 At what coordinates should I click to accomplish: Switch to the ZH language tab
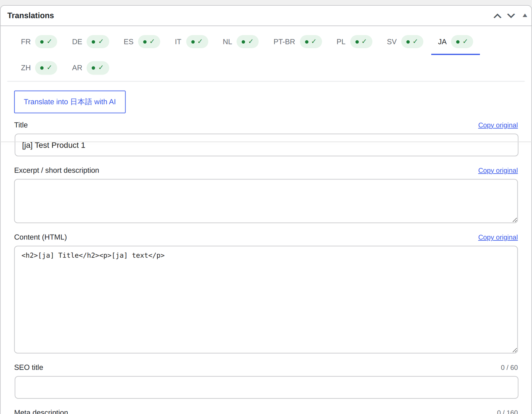(x=39, y=68)
